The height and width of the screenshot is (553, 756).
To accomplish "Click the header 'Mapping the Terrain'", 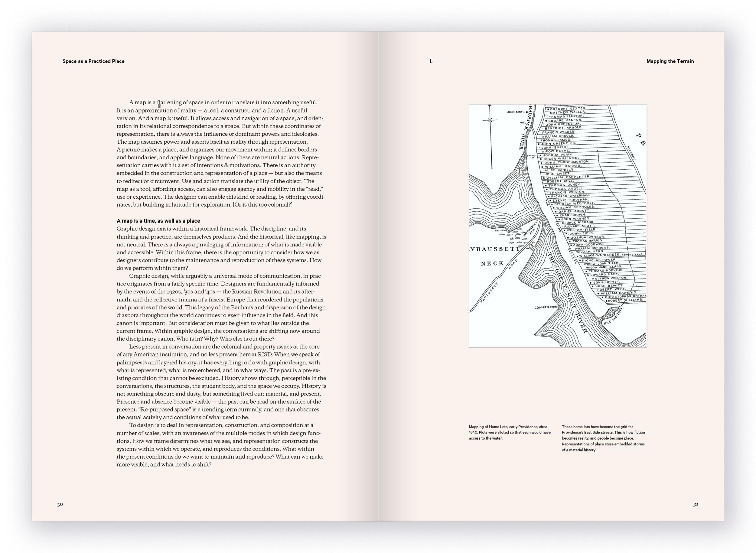I will pyautogui.click(x=670, y=61).
